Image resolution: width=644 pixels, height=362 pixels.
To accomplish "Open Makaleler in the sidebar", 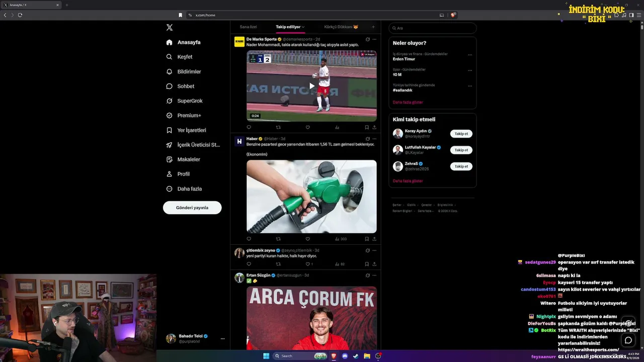I will click(x=183, y=159).
